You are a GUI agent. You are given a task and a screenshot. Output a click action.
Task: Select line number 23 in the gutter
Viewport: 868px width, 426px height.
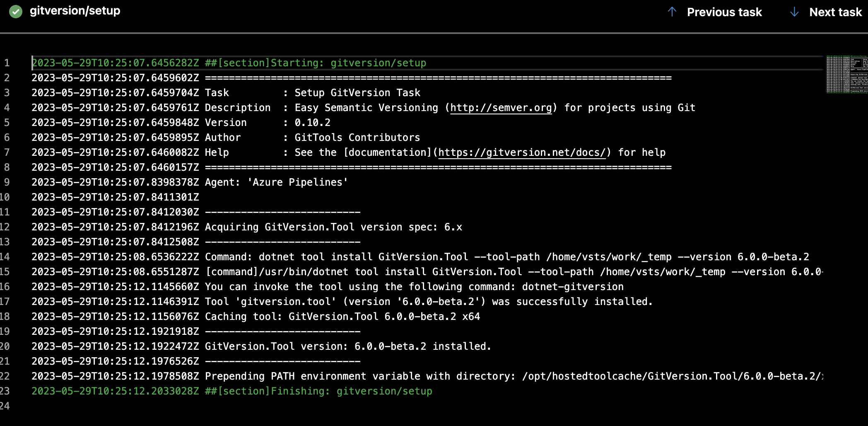click(x=8, y=391)
